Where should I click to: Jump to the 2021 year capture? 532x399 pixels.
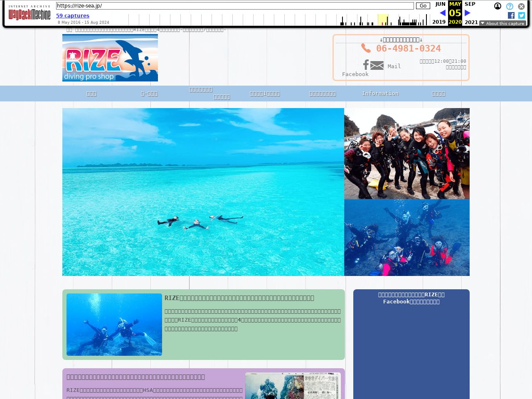pyautogui.click(x=471, y=22)
